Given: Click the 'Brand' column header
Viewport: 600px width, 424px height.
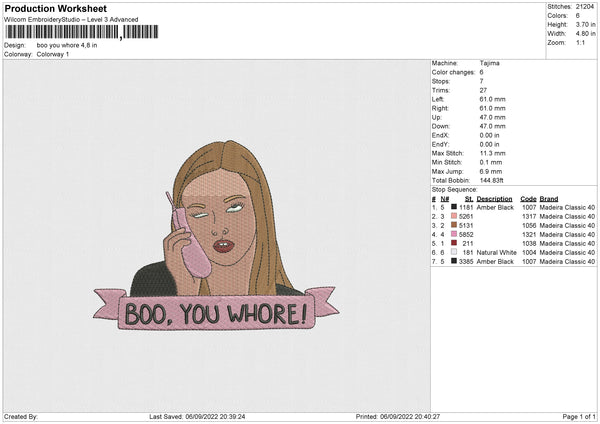Looking at the screenshot, I should [549, 199].
